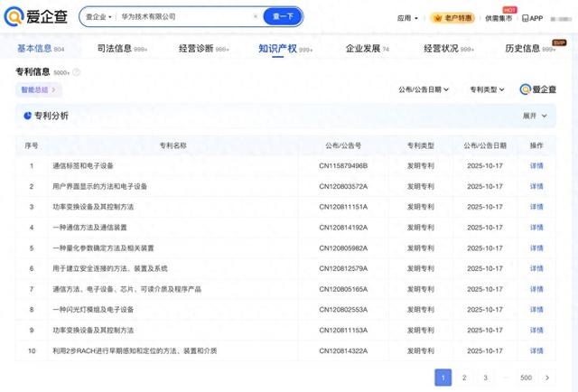Viewport: 578px width, 392px height.
Task: Go to next page with arrow icon
Action: coord(547,378)
